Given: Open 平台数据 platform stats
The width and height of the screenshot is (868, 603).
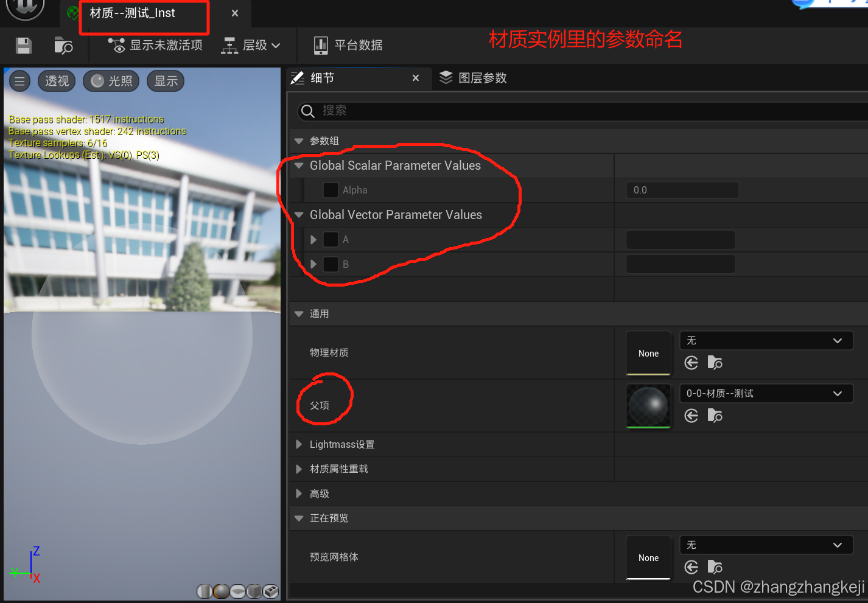Looking at the screenshot, I should point(348,45).
